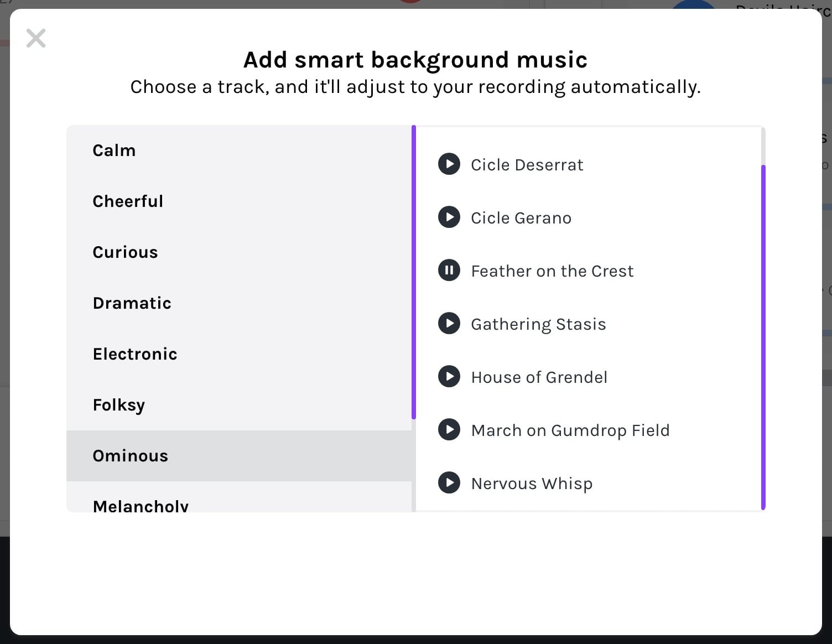This screenshot has height=644, width=832.
Task: Open the Curious category tracks
Action: point(125,252)
